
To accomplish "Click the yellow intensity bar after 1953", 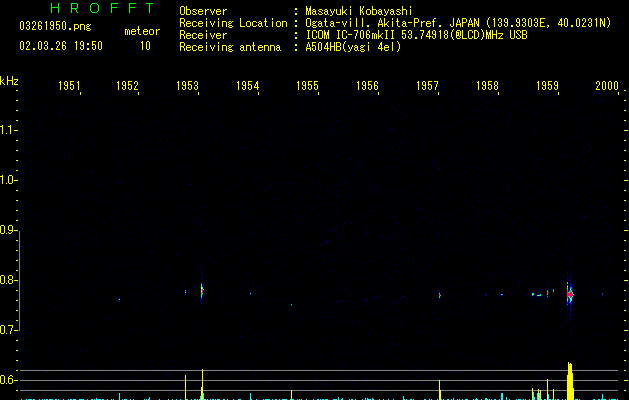I will point(202,384).
